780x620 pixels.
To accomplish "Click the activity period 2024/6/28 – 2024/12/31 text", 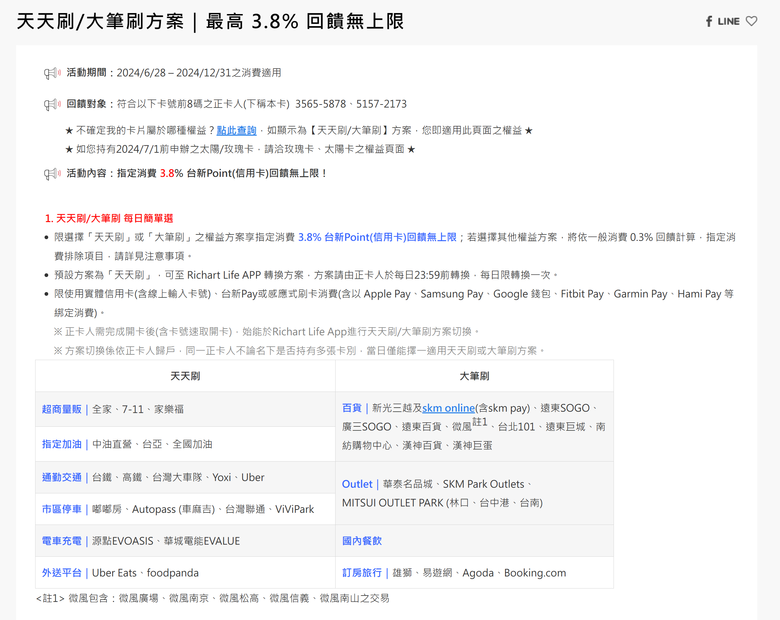I will (x=174, y=73).
